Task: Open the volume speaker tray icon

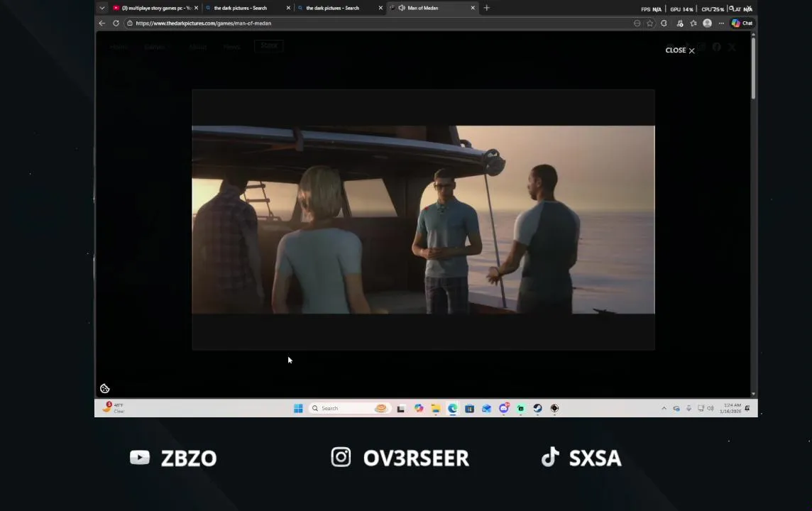Action: click(710, 409)
